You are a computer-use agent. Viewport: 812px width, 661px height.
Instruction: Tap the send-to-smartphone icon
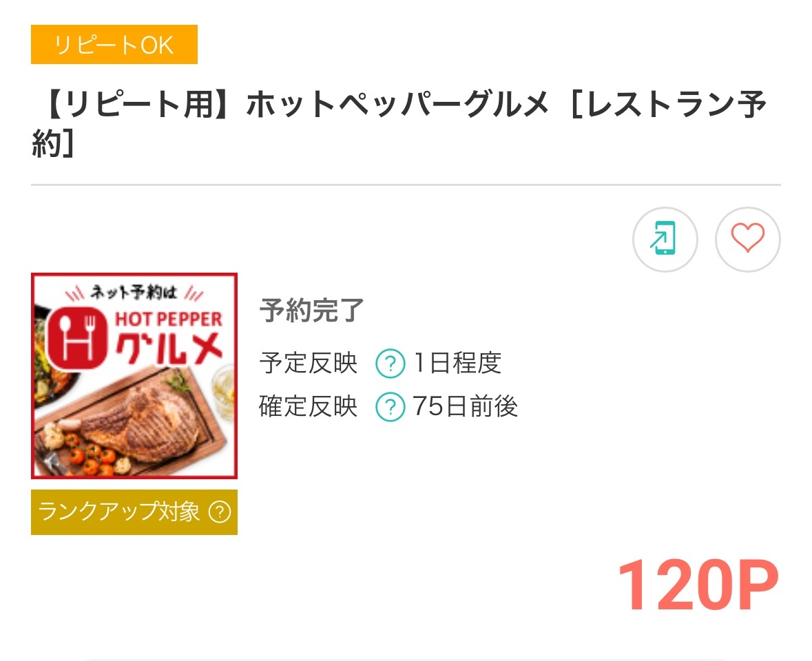(x=665, y=240)
